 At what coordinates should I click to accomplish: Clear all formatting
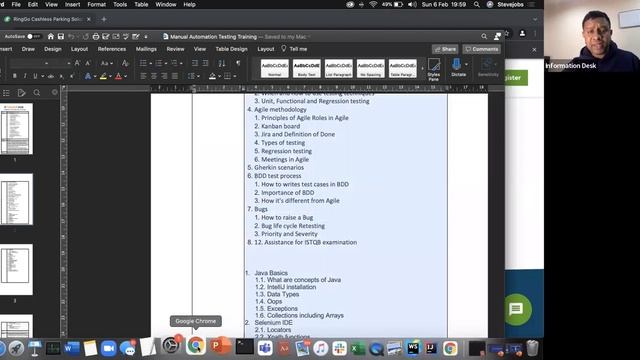tap(125, 63)
